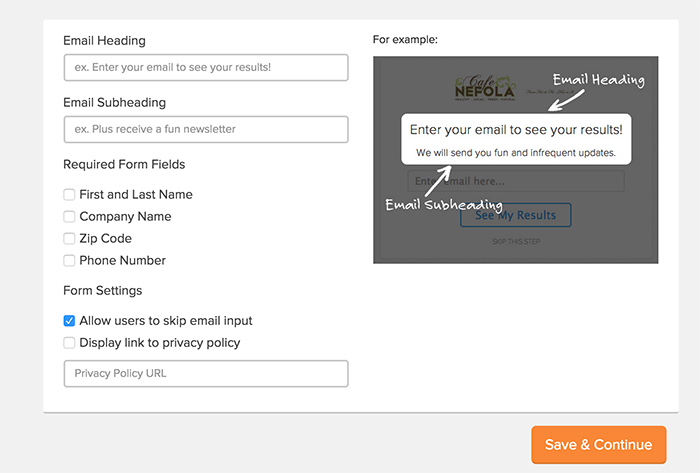
Task: Click the Allow users to skip label
Action: point(166,321)
